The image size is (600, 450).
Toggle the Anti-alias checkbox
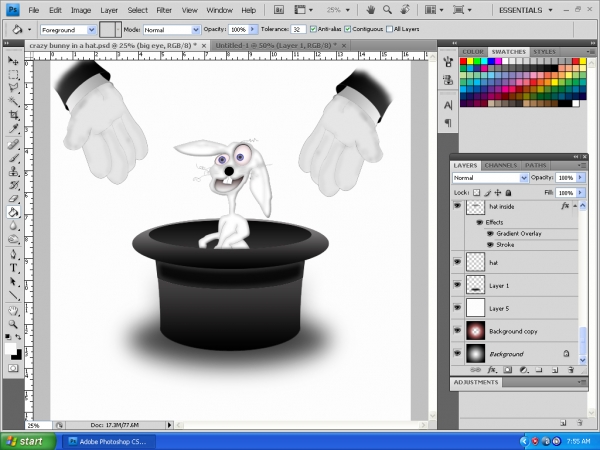(313, 29)
